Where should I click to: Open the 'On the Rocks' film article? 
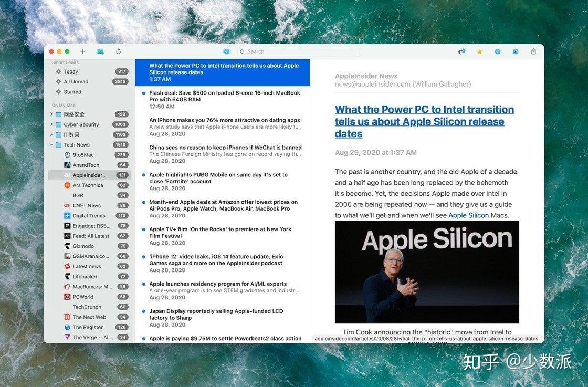pos(223,236)
